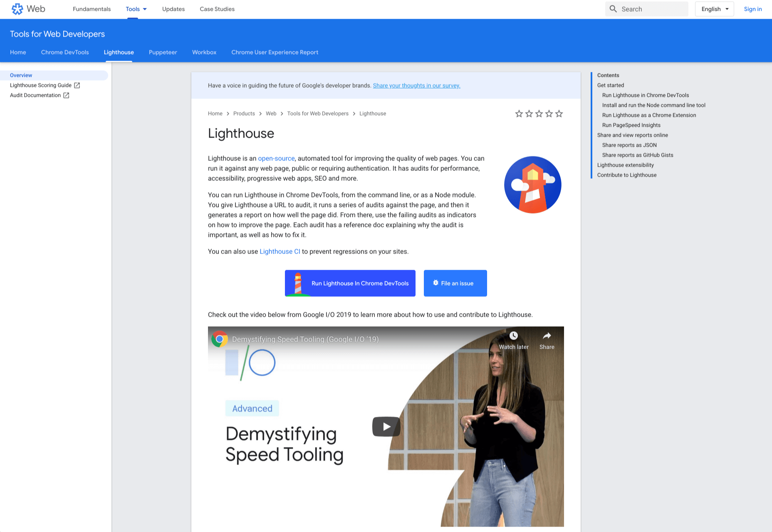Select the Puppeteer tab
772x532 pixels.
[163, 52]
